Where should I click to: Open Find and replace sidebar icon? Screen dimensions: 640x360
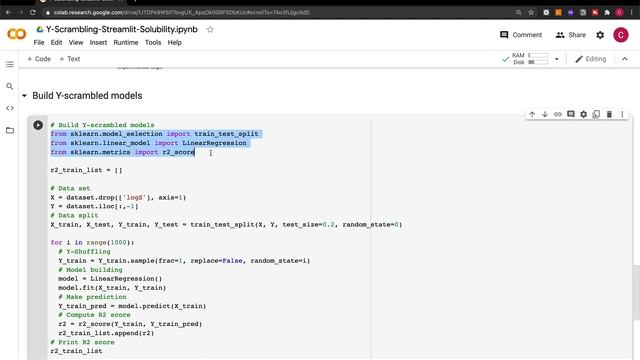(10, 86)
